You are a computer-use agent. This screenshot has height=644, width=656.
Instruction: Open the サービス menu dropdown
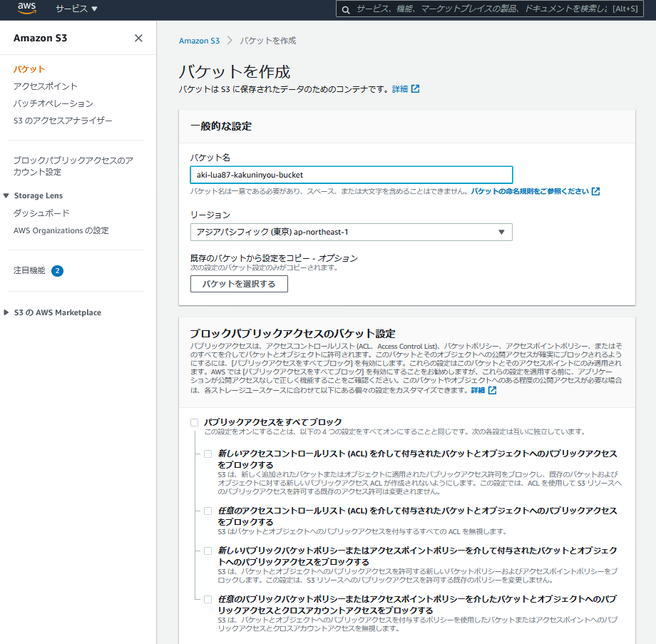coord(76,9)
